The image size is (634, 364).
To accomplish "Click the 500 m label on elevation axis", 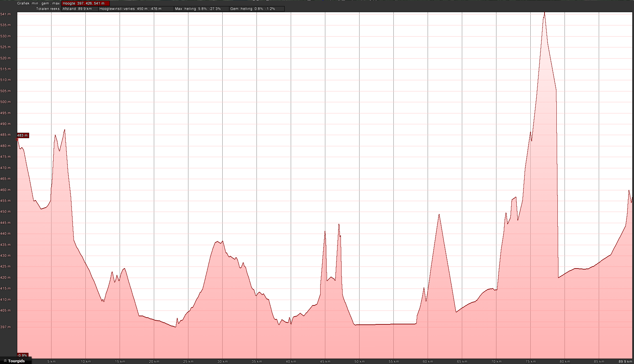I will pyautogui.click(x=5, y=102).
